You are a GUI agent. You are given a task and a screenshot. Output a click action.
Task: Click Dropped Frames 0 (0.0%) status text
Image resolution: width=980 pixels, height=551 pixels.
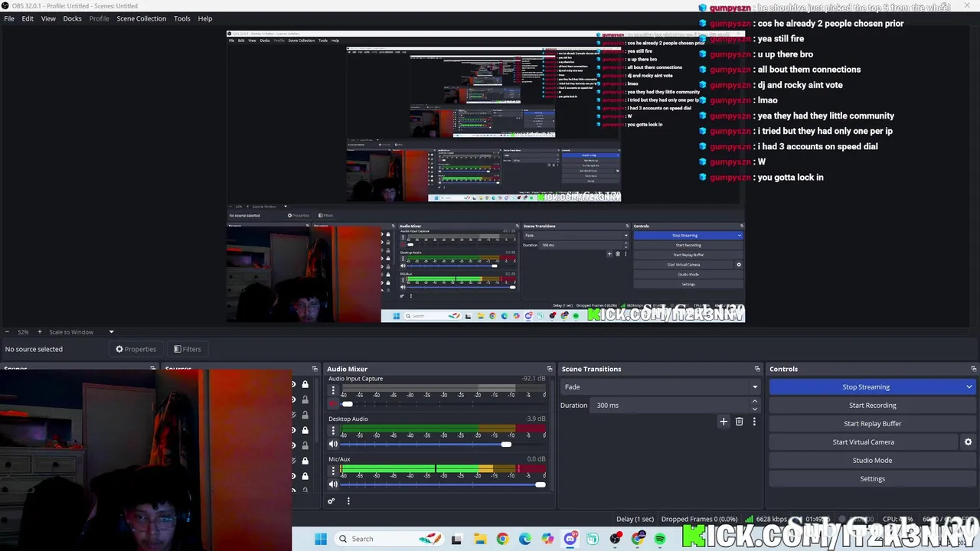(x=699, y=519)
